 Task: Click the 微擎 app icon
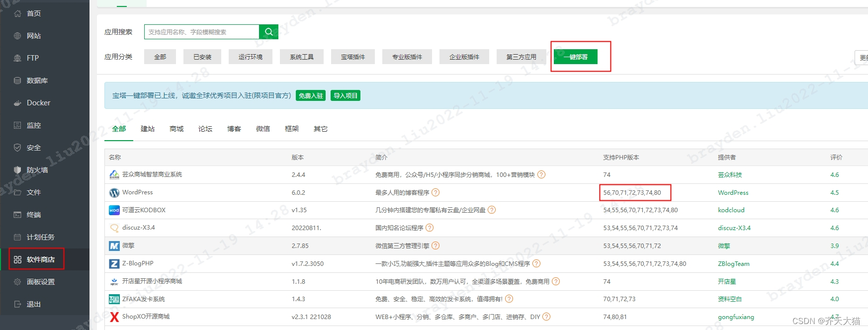pos(114,246)
